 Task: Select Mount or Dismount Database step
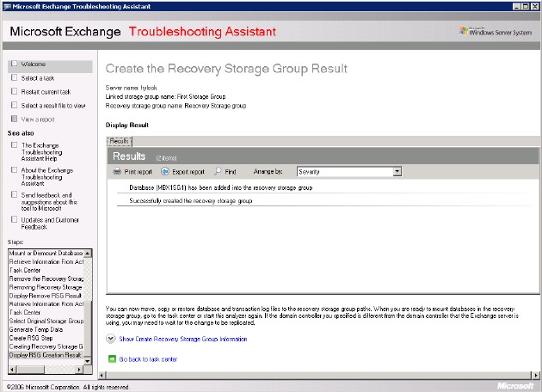pyautogui.click(x=46, y=253)
